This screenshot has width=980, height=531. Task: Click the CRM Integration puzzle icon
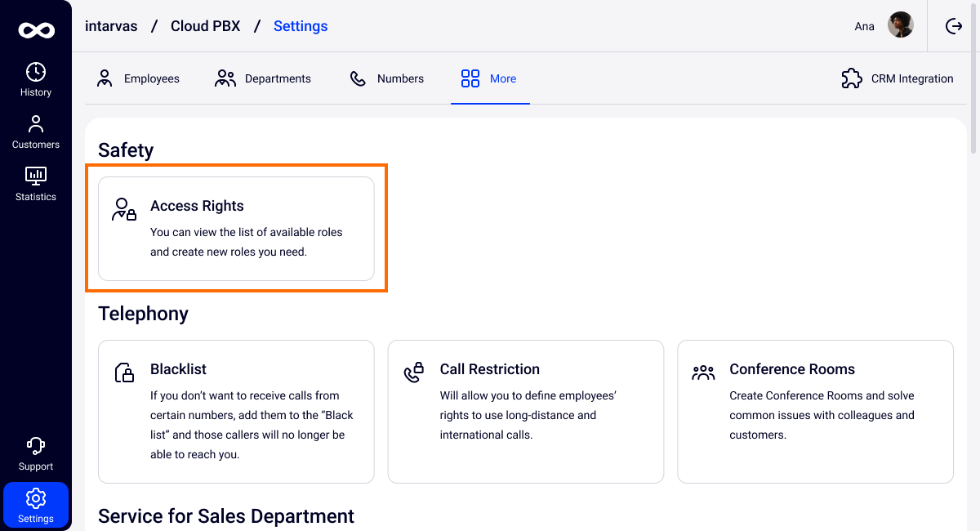coord(852,78)
